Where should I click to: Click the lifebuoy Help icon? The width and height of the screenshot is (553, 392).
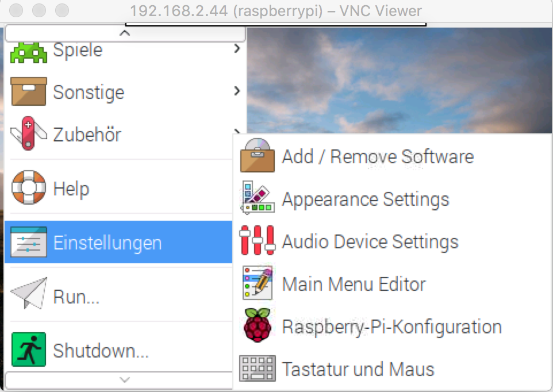pos(28,188)
